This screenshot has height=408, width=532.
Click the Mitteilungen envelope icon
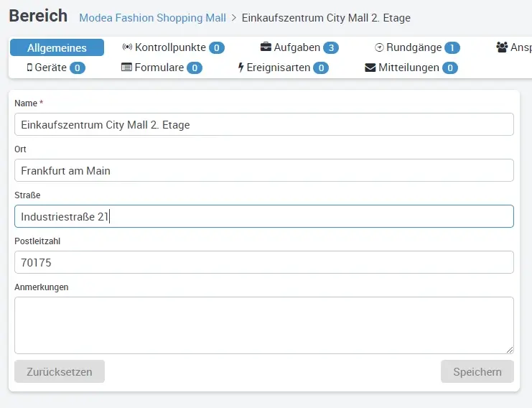[x=370, y=68]
